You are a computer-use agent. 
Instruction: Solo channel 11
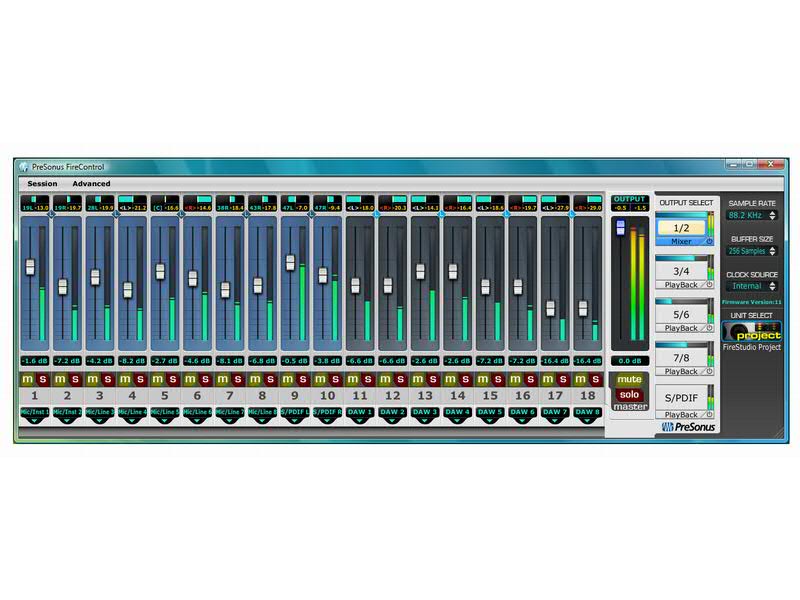point(368,379)
